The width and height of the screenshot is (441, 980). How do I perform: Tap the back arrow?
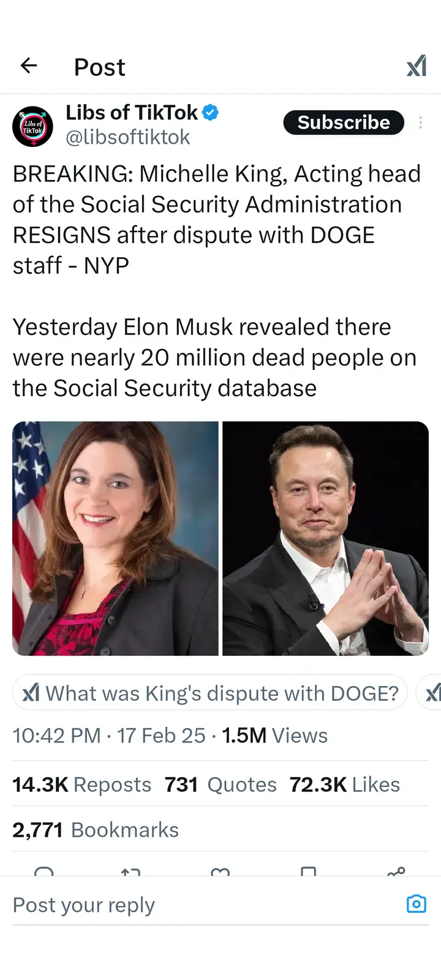(x=29, y=66)
